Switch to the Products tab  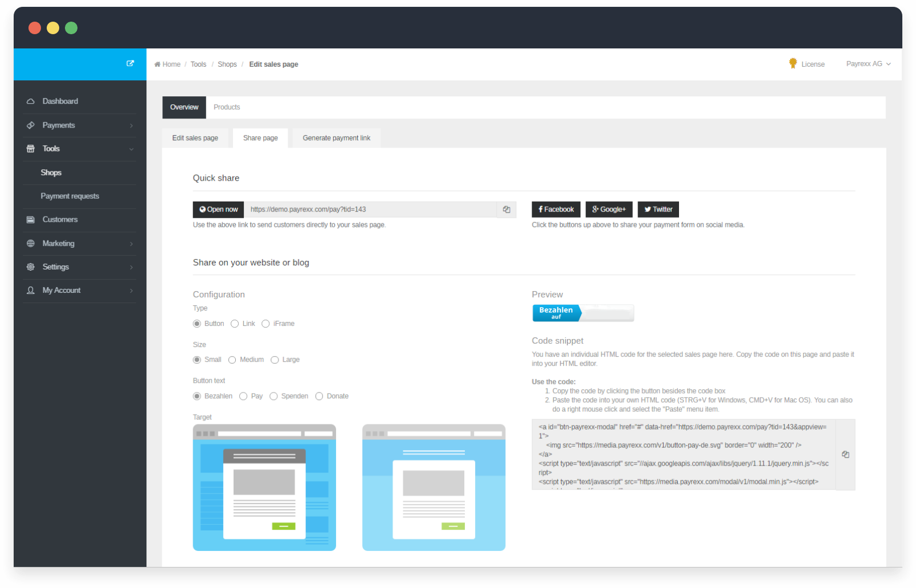[x=227, y=107]
